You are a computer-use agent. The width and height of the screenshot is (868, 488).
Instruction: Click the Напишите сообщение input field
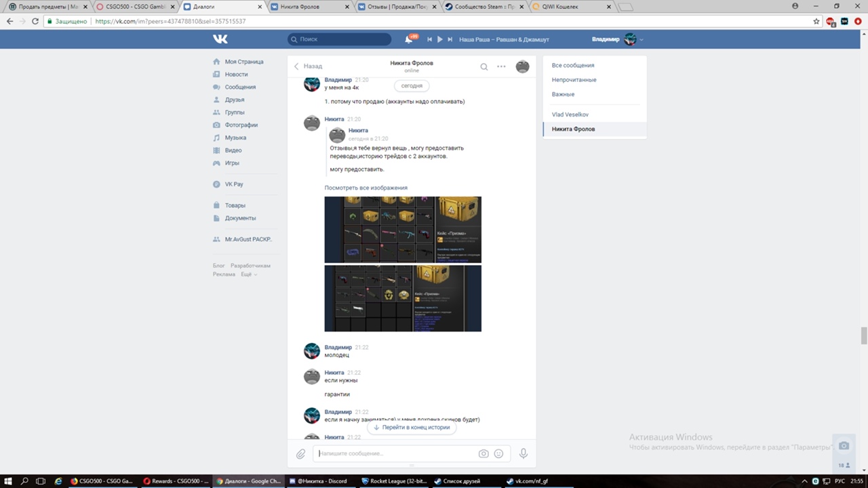397,453
